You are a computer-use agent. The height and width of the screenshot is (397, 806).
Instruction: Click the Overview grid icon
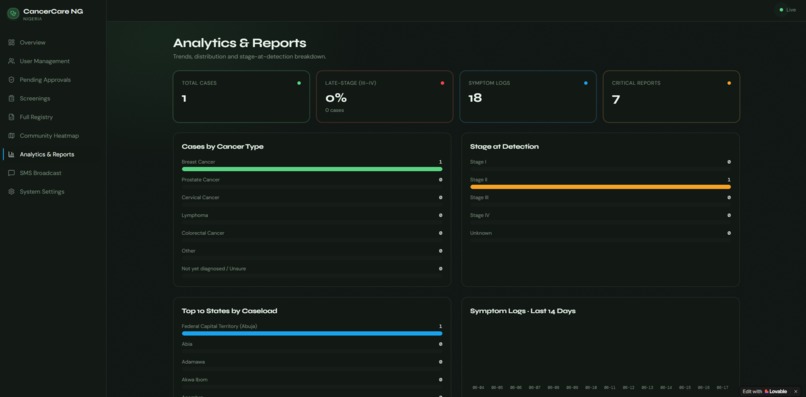coord(11,43)
